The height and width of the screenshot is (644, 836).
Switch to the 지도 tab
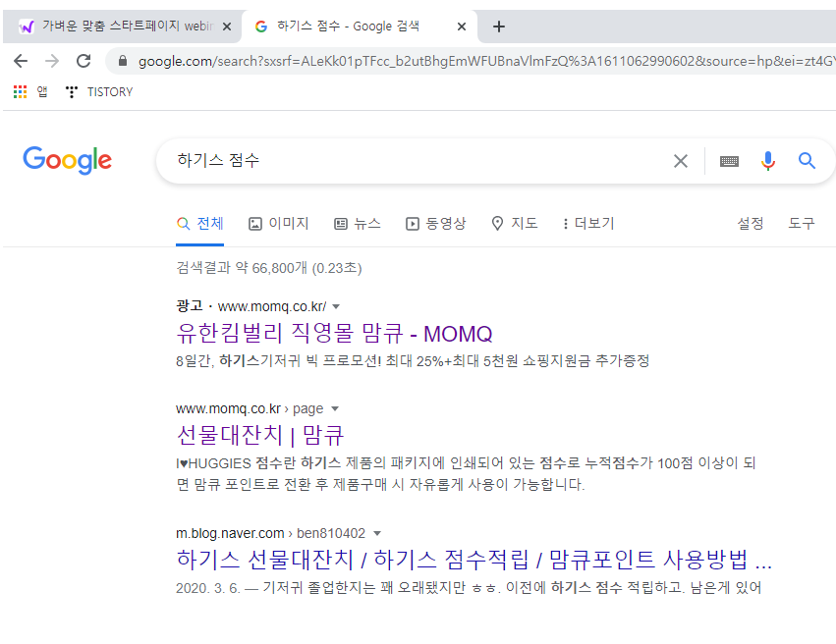pyautogui.click(x=514, y=223)
